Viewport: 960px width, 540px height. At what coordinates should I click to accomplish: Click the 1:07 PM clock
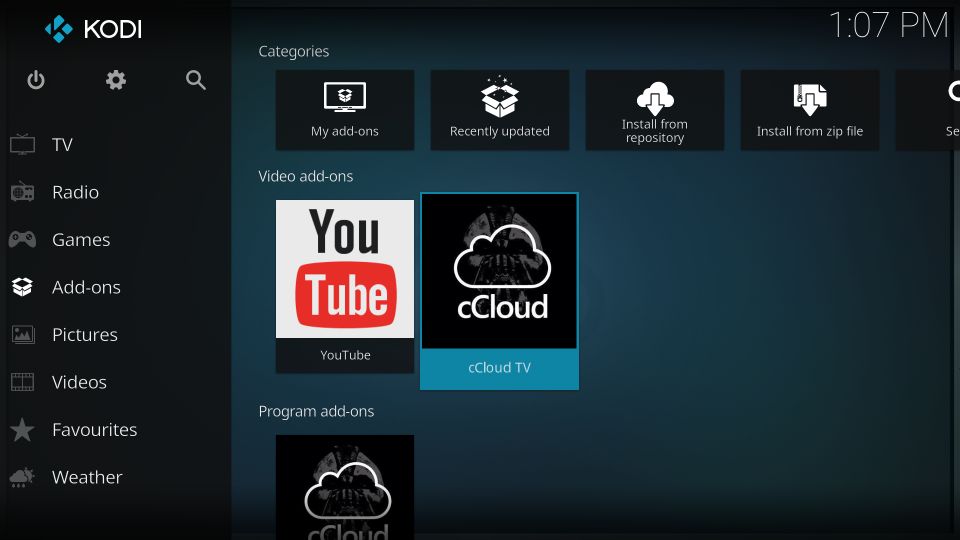888,26
